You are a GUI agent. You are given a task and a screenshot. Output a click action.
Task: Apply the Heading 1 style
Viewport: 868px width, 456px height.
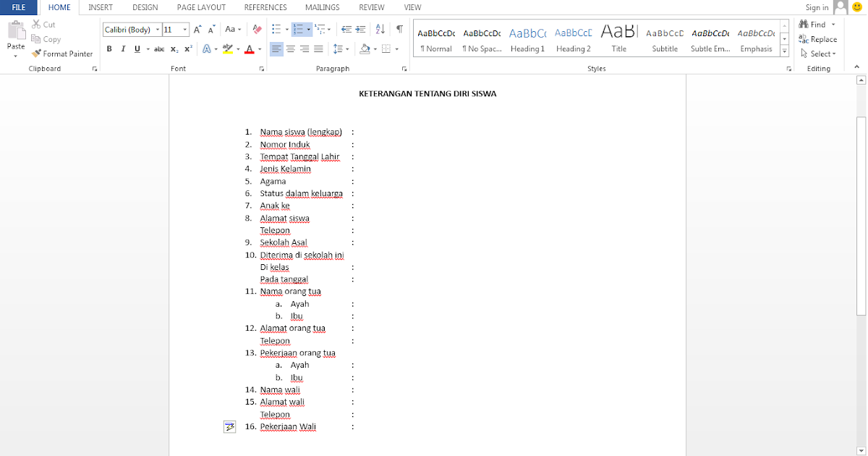[527, 40]
